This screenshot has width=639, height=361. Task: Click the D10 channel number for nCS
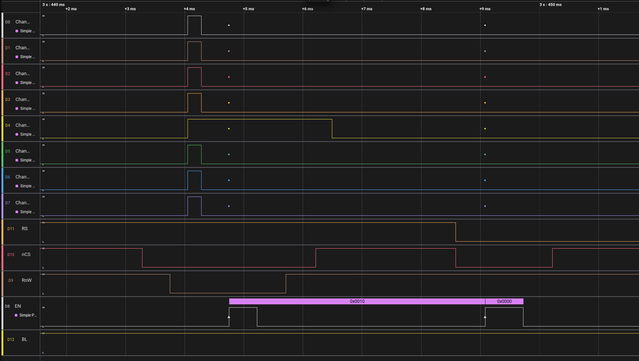pos(11,255)
